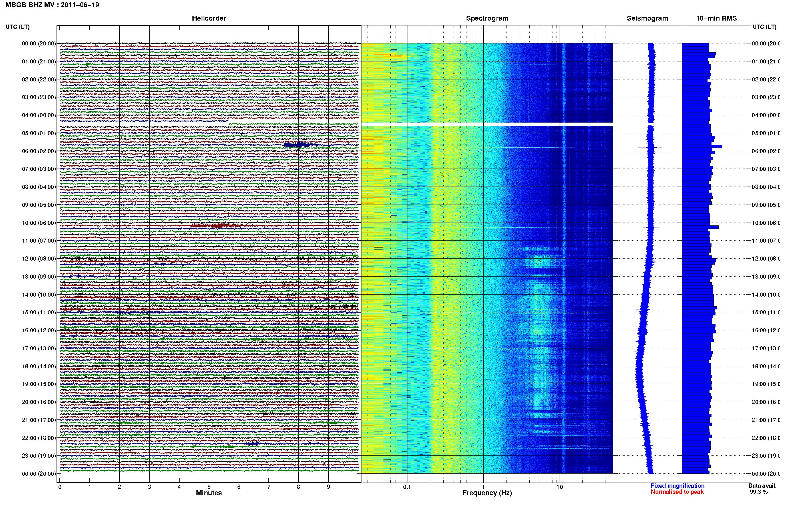Click the '10-min RMS' panel heading
The height and width of the screenshot is (508, 812).
pyautogui.click(x=716, y=18)
